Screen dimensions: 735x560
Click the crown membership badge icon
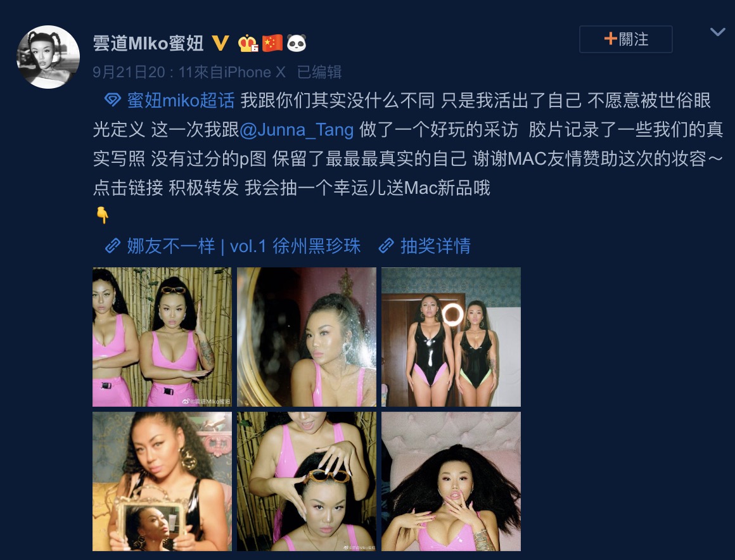pos(248,44)
